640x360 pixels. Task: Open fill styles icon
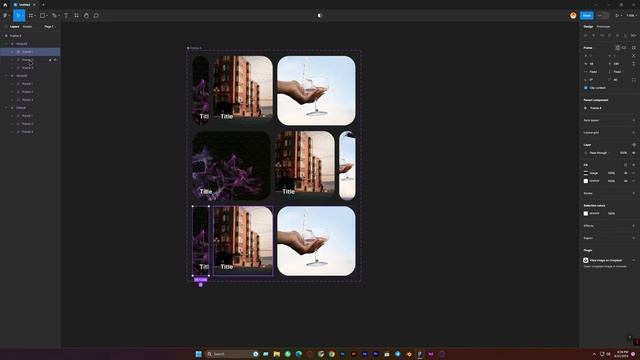(625, 165)
